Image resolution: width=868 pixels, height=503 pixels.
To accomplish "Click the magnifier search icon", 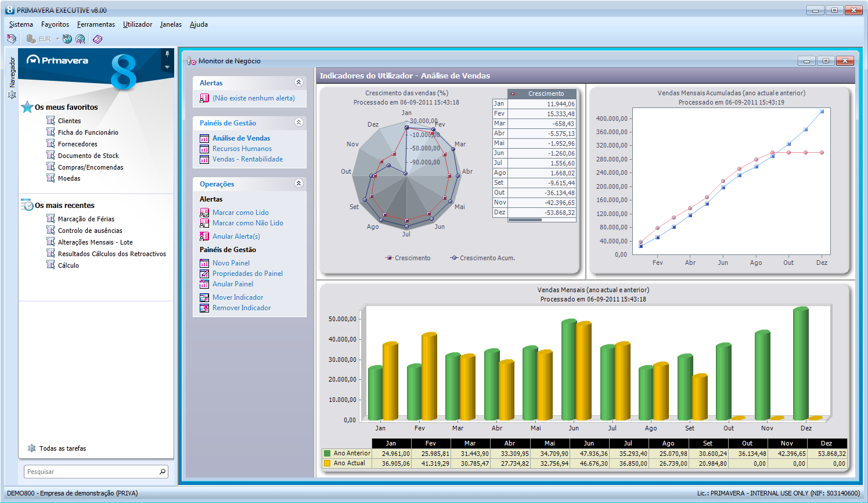I will coord(163,472).
